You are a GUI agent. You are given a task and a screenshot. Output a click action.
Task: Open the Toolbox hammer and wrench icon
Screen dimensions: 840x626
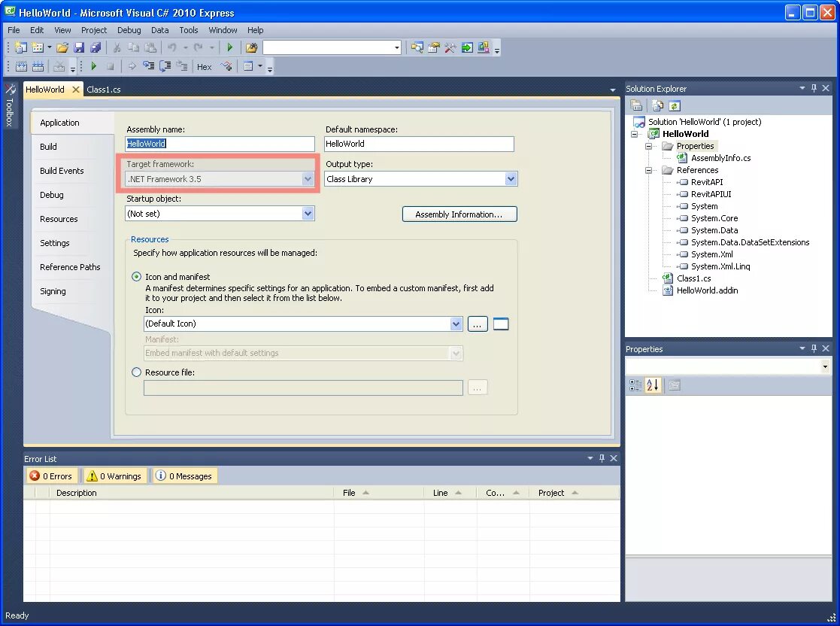450,47
